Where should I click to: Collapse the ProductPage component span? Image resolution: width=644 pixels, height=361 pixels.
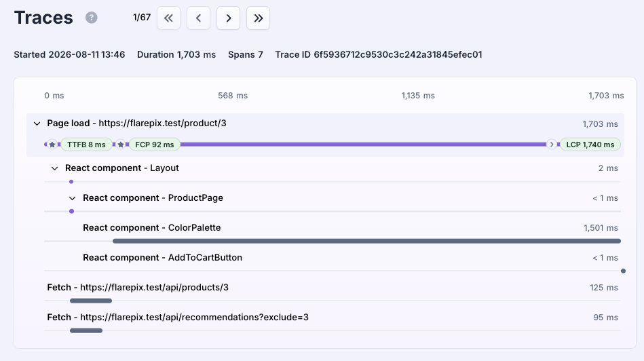73,198
